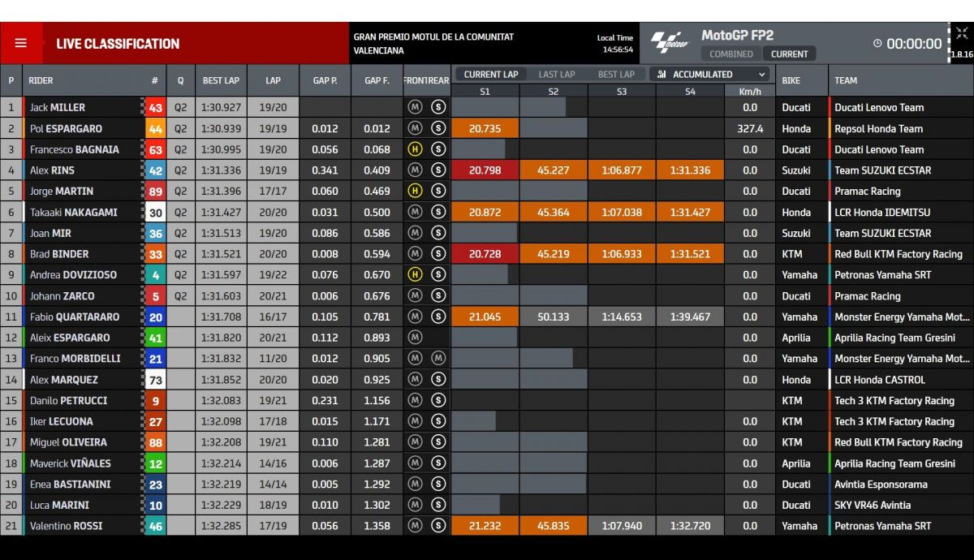Select the CURRENT LAP tab
The width and height of the screenshot is (974, 560).
(490, 74)
